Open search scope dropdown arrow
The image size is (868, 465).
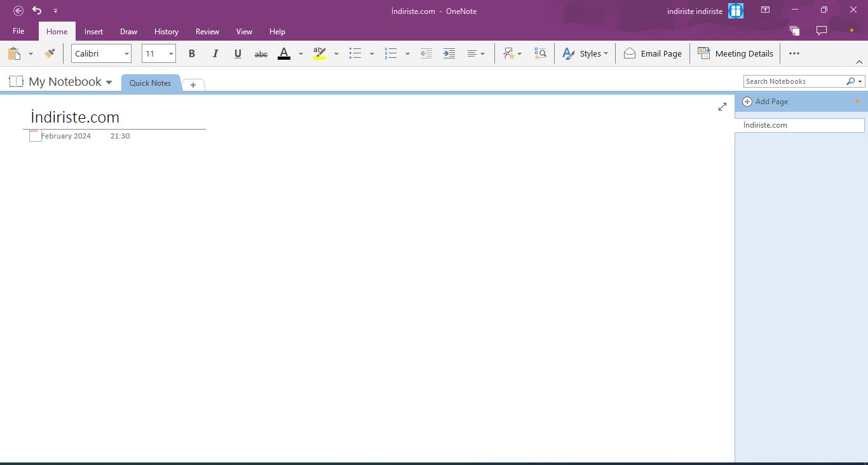(860, 81)
